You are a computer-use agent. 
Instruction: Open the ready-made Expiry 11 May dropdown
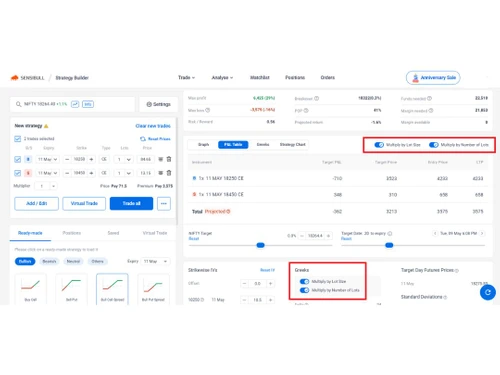[x=155, y=261]
